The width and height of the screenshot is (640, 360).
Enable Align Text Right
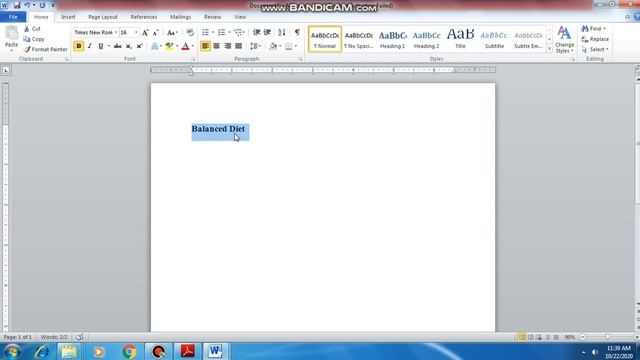point(227,46)
